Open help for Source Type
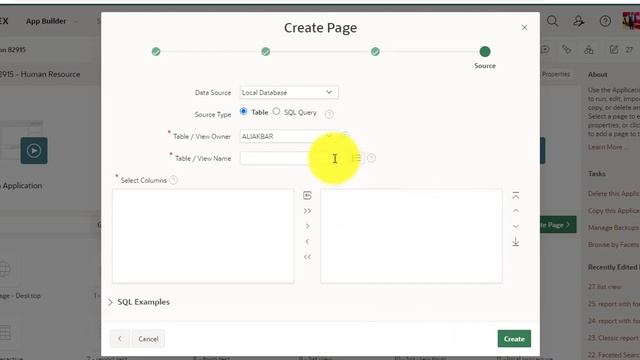Viewport: 640px width, 360px height. click(329, 114)
